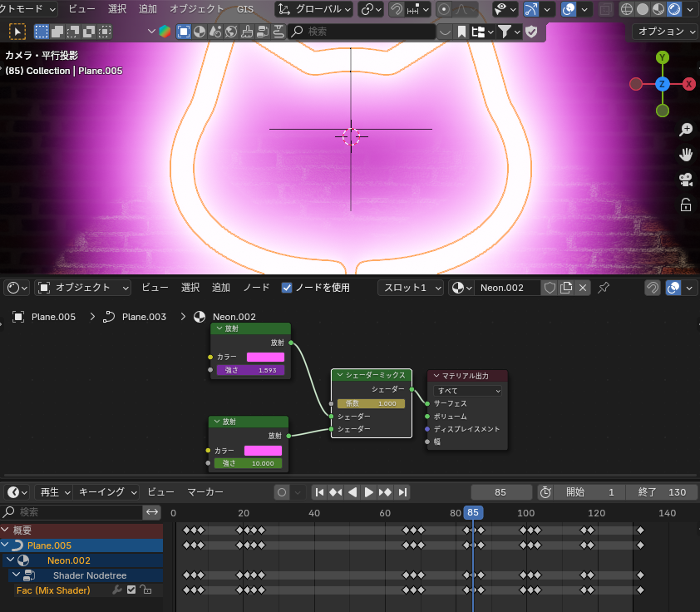Image resolution: width=700 pixels, height=612 pixels.
Task: Toggle camera view with the camera icon
Action: pos(686,180)
